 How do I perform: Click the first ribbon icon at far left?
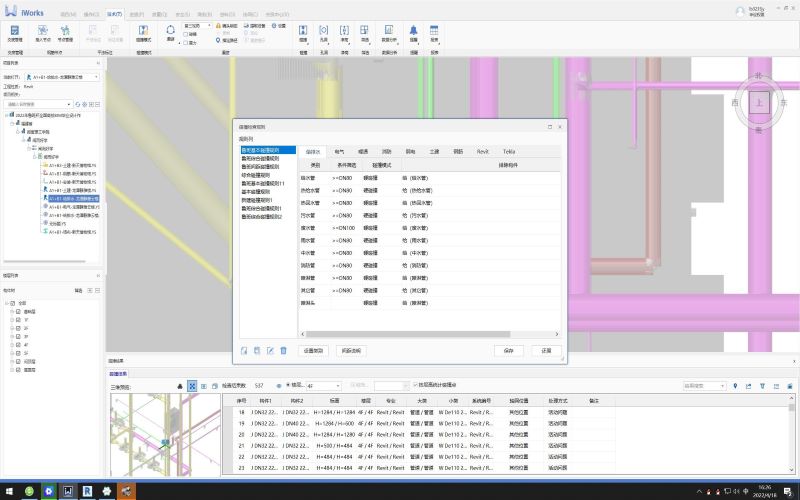(15, 31)
